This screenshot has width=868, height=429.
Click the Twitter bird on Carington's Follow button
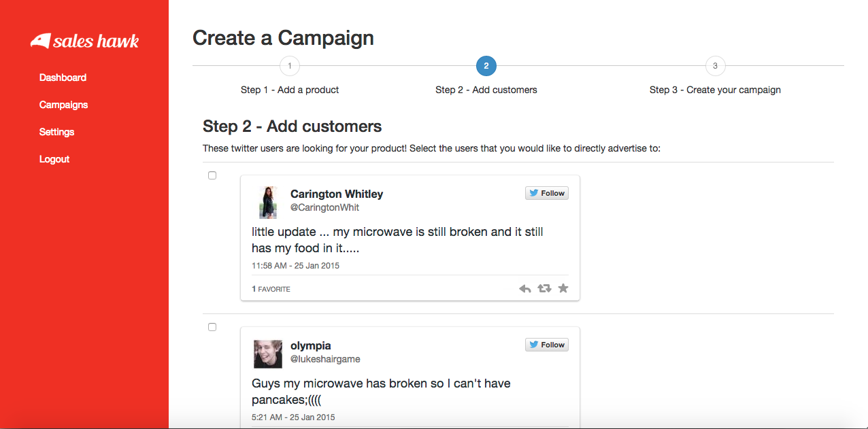coord(533,192)
